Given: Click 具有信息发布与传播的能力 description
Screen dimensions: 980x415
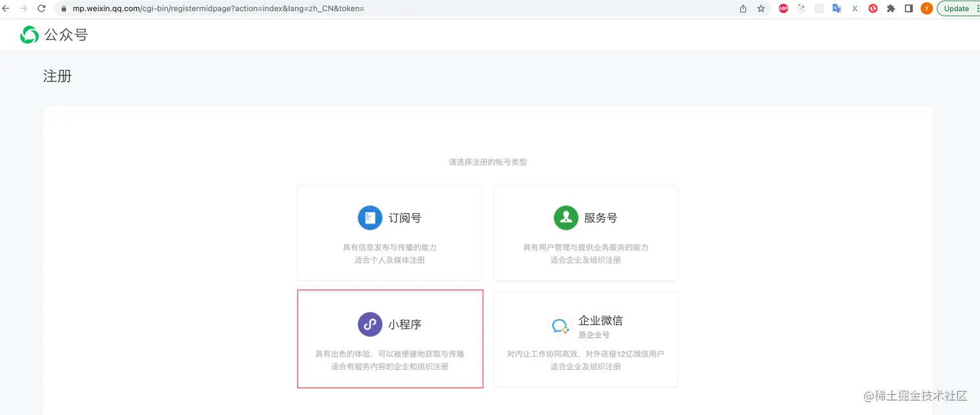Looking at the screenshot, I should (390, 247).
